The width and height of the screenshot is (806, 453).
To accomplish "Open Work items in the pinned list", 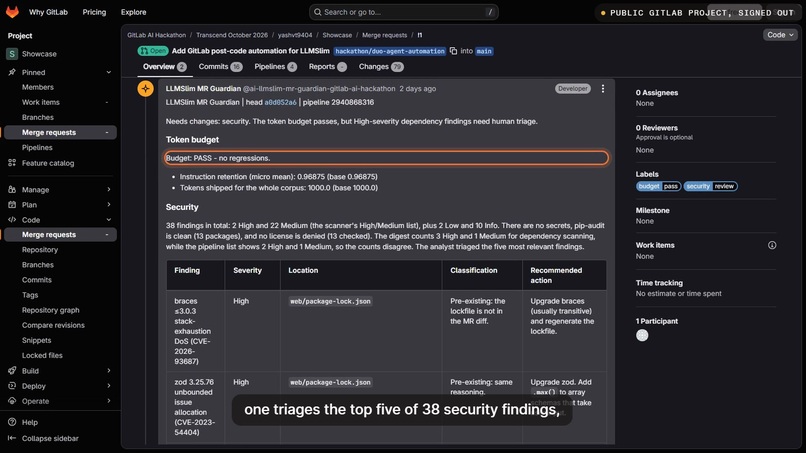I will [x=41, y=102].
